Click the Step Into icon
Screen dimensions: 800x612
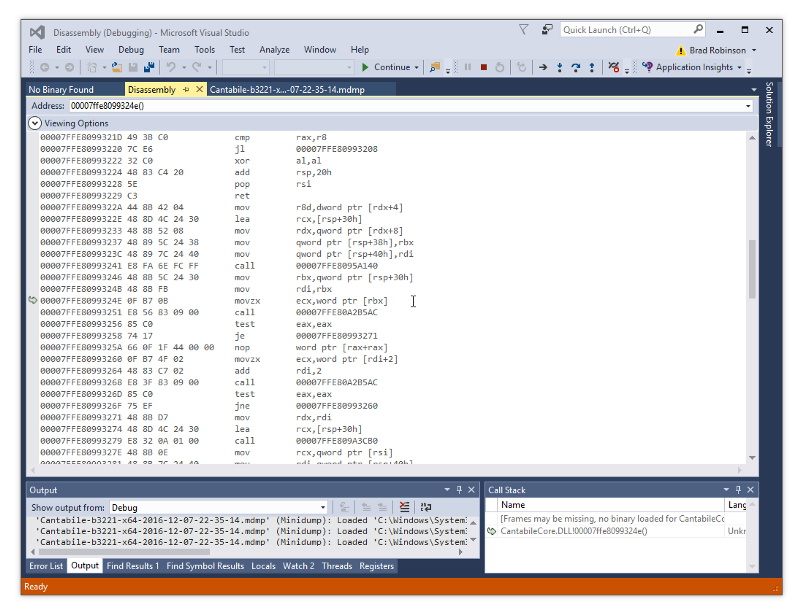pos(560,67)
